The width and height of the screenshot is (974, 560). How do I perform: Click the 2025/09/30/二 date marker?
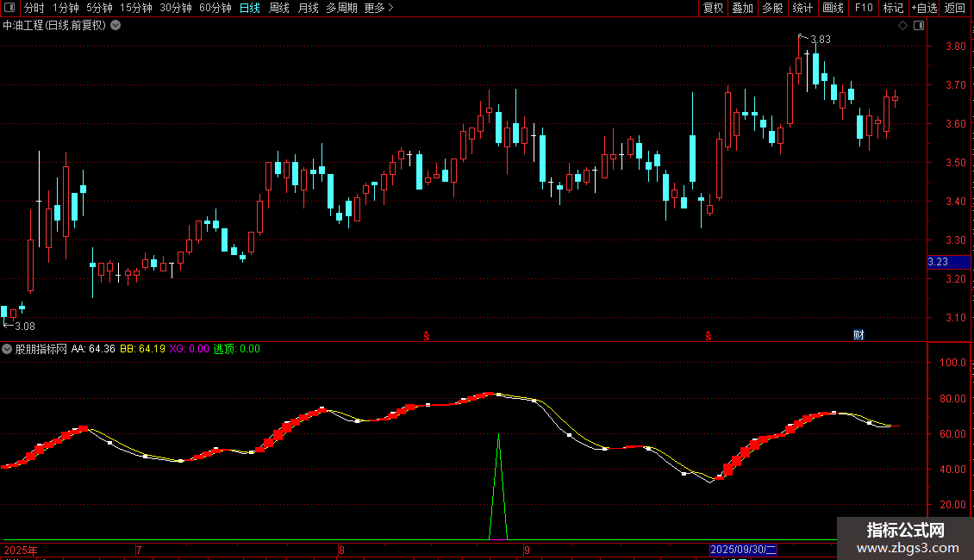[x=743, y=550]
